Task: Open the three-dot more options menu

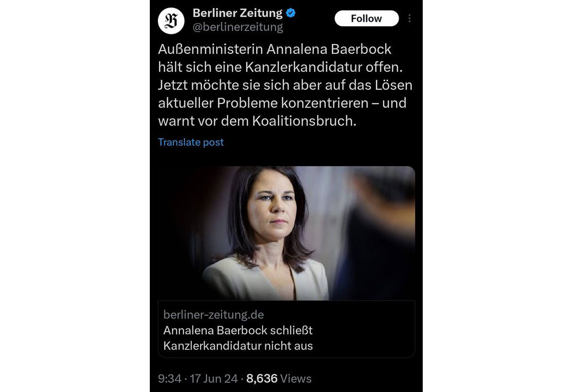Action: [410, 18]
